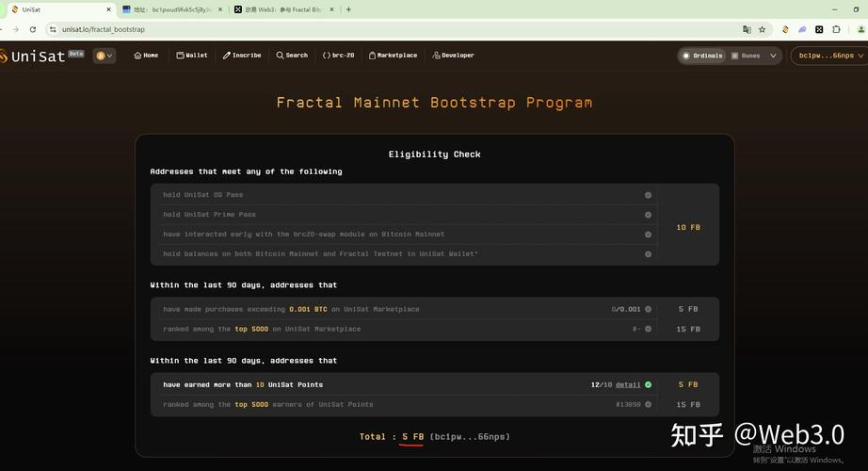
Task: Open the browser extensions puzzle icon
Action: point(836,29)
